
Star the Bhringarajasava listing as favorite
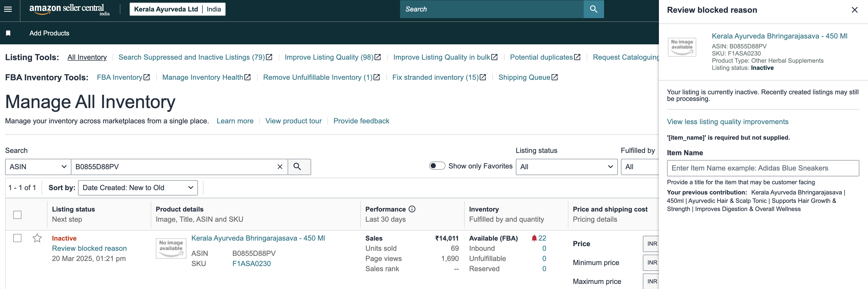pos(37,238)
